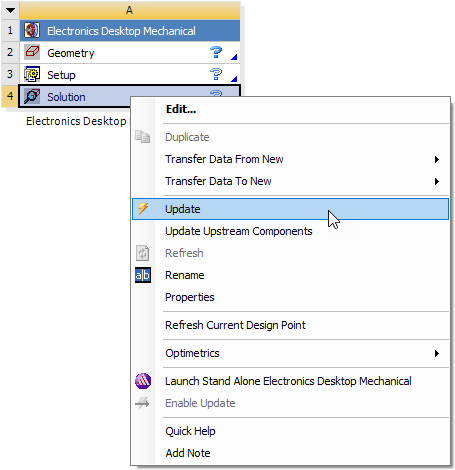Expand the Optimetrics submenu arrow

pos(437,353)
